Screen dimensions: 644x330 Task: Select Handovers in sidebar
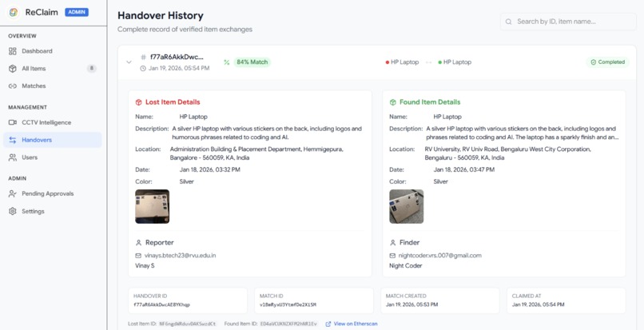(52, 140)
